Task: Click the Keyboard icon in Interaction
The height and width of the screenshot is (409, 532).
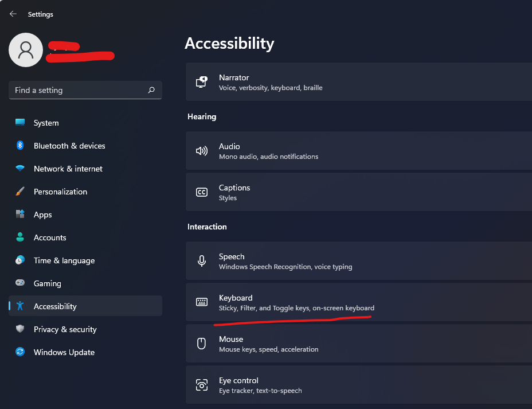Action: tap(202, 302)
